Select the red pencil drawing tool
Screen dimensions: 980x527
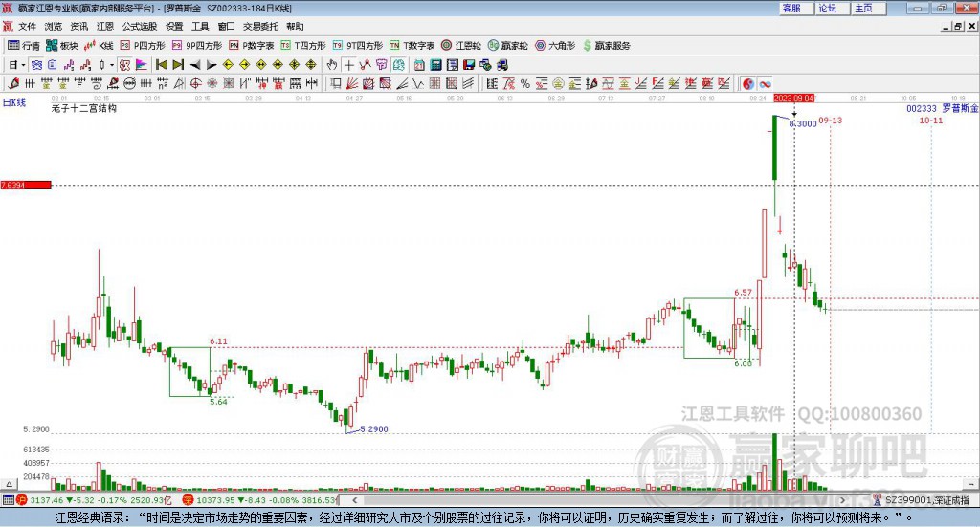[x=13, y=83]
